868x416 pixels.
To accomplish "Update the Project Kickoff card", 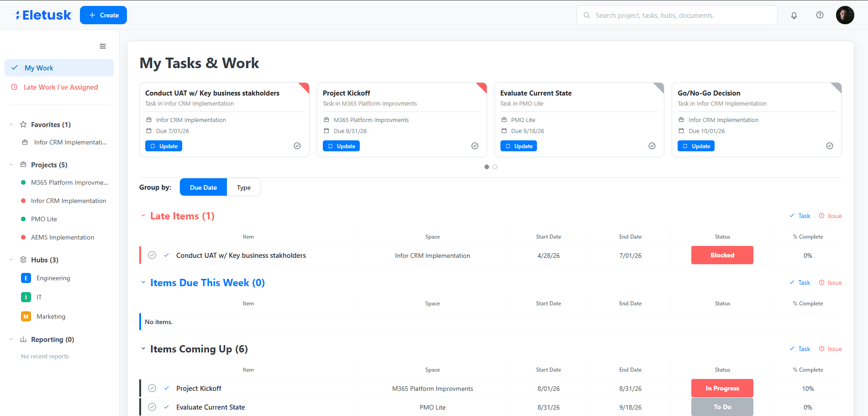I will pos(341,146).
